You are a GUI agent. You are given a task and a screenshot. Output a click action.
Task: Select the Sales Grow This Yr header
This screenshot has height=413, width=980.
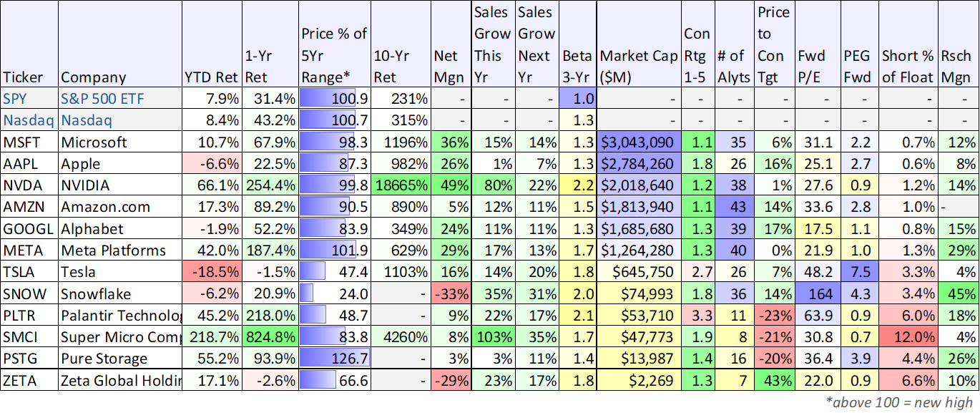click(x=492, y=44)
